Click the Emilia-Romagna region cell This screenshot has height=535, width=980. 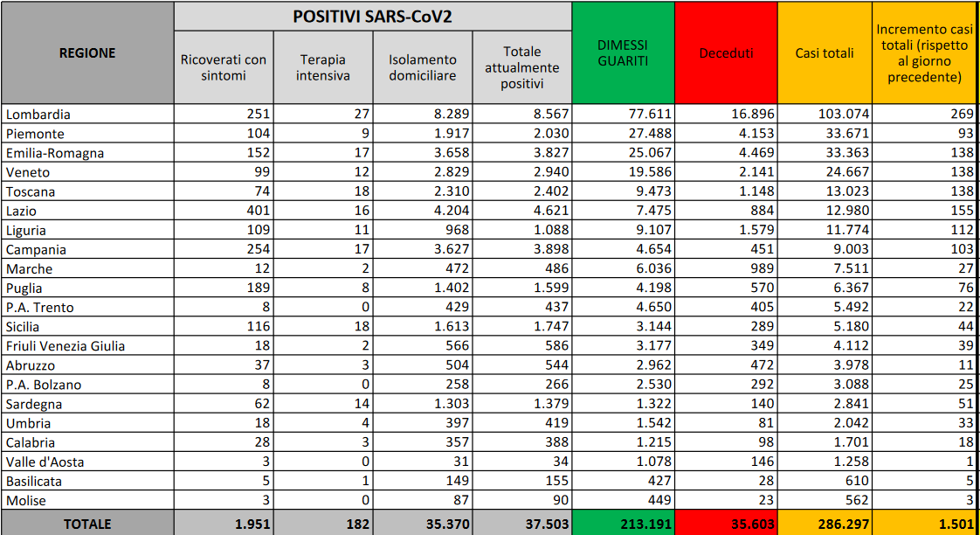click(55, 153)
